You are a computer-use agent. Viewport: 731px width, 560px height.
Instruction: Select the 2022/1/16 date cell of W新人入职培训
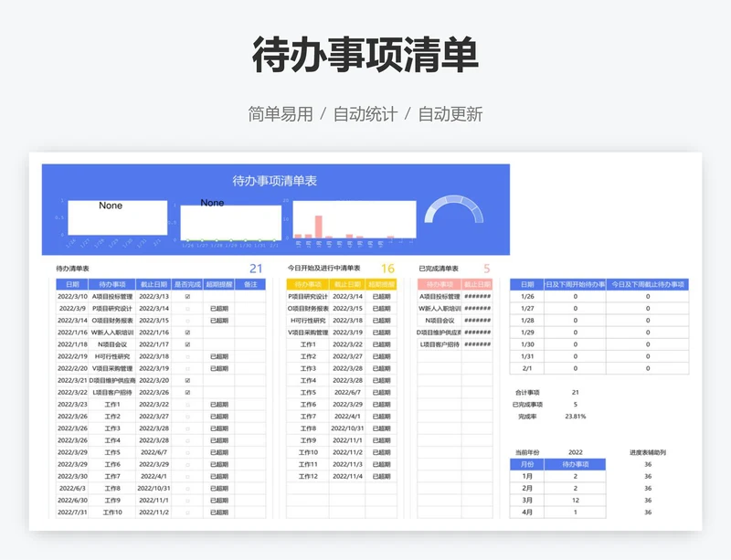72,333
